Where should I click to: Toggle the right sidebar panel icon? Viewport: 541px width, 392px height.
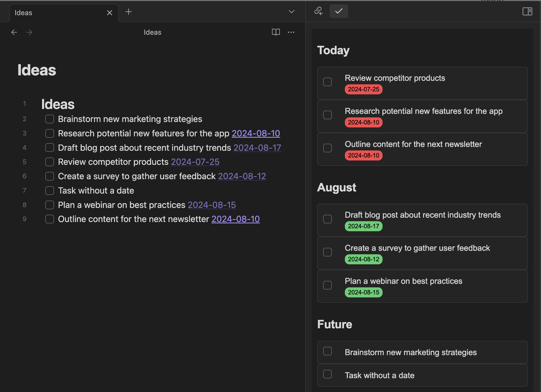pos(527,11)
